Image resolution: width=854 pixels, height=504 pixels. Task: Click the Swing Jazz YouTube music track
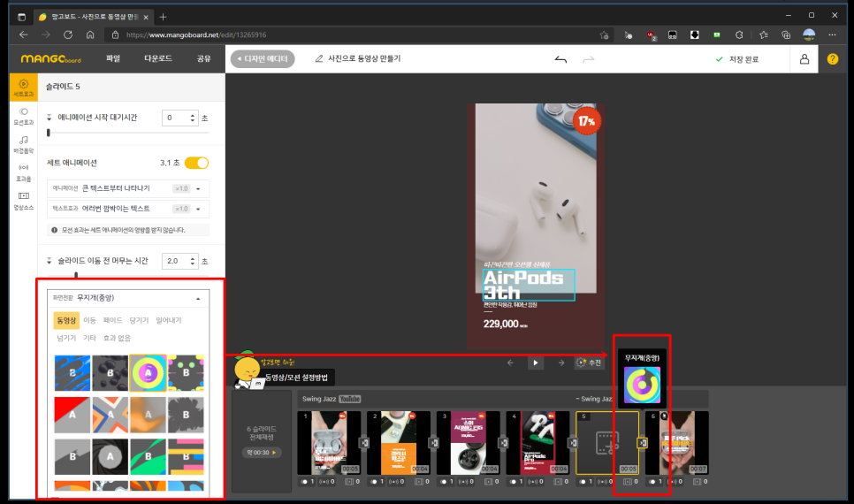tap(332, 399)
